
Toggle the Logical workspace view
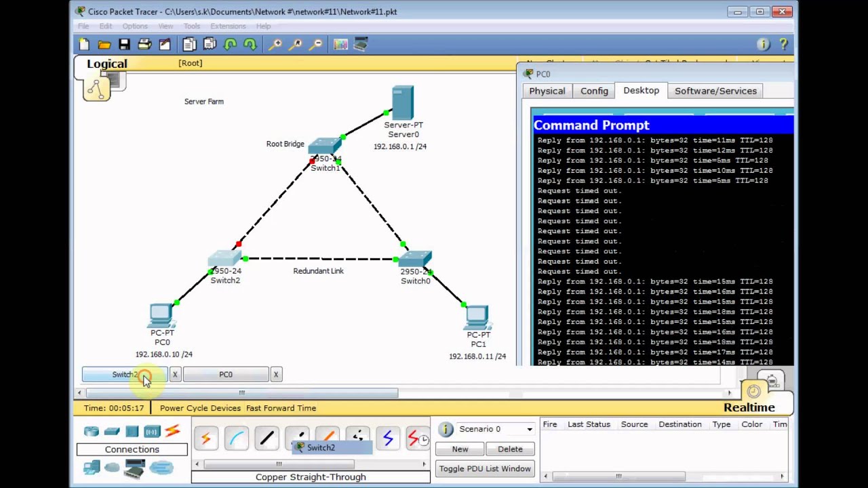[106, 64]
